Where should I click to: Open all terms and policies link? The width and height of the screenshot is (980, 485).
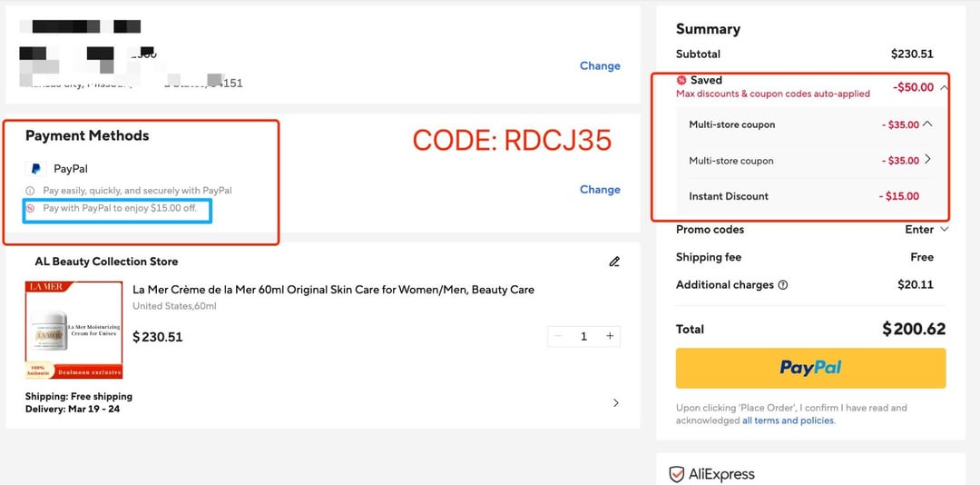tap(788, 421)
